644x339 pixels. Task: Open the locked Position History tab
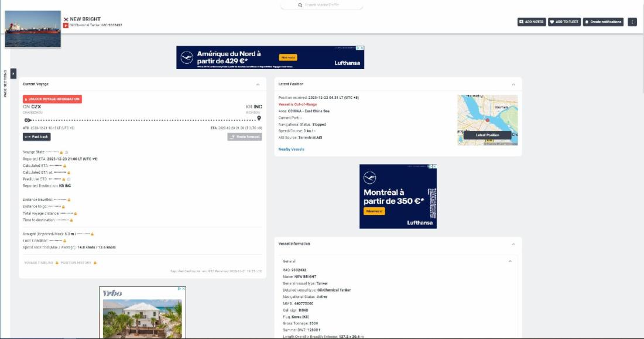pos(78,262)
